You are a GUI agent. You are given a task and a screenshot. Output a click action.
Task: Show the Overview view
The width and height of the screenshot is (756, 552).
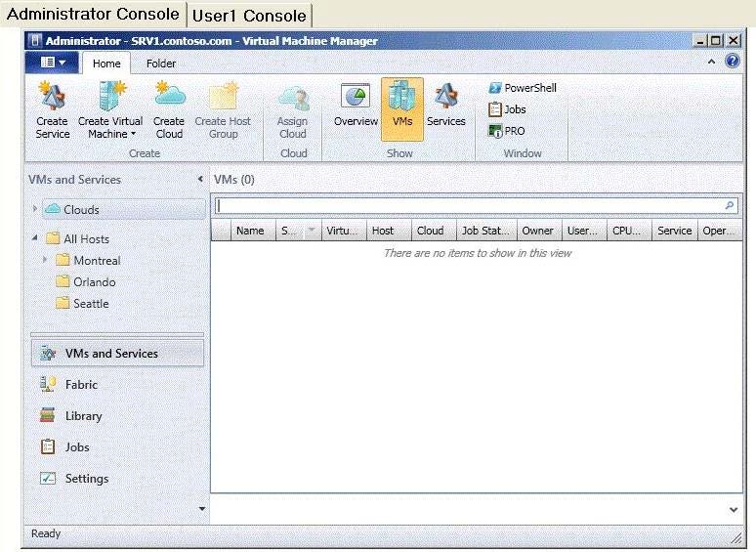click(x=356, y=107)
